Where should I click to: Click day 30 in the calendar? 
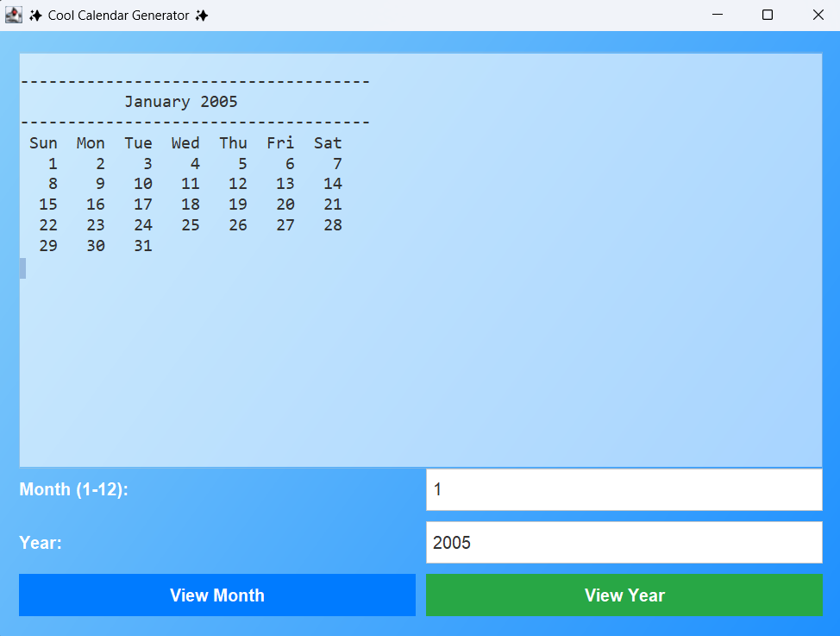coord(96,246)
